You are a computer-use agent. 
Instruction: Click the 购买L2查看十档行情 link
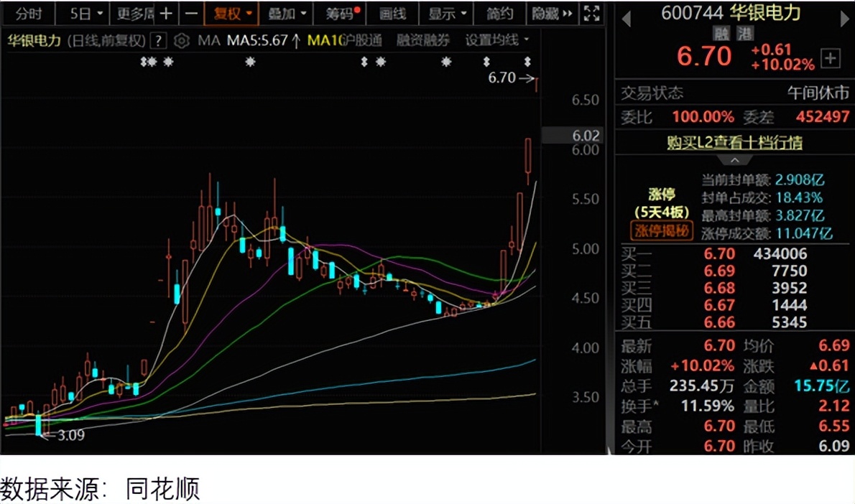(x=734, y=143)
